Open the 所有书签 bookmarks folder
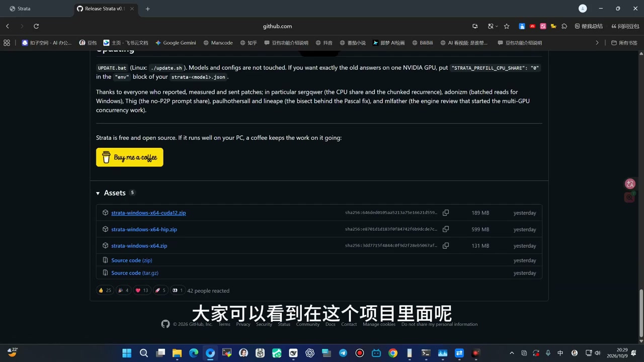This screenshot has width=644, height=362. (624, 43)
